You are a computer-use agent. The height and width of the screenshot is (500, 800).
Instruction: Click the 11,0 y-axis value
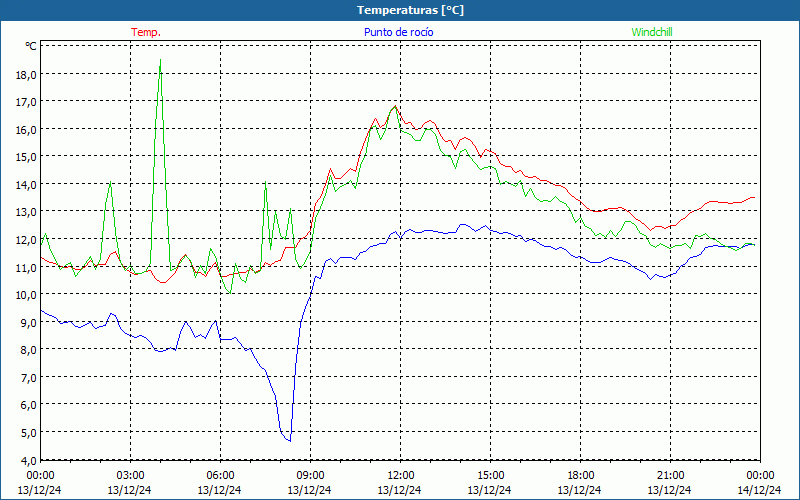click(x=26, y=267)
